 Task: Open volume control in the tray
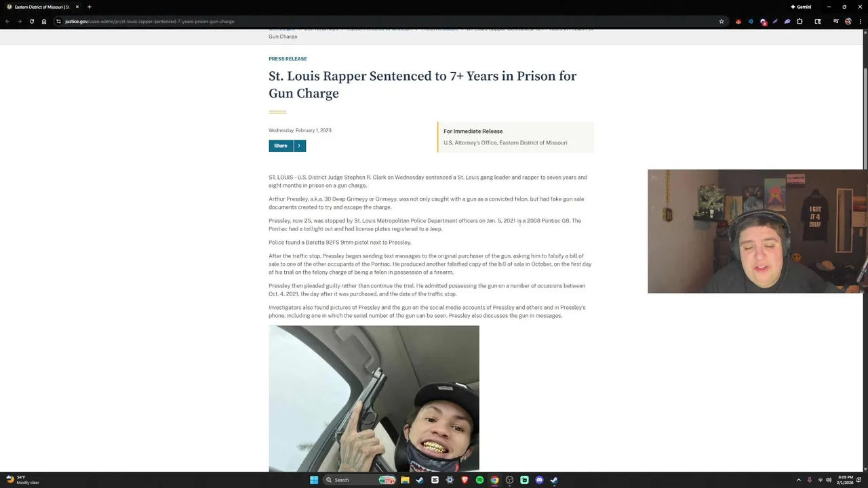pyautogui.click(x=829, y=480)
